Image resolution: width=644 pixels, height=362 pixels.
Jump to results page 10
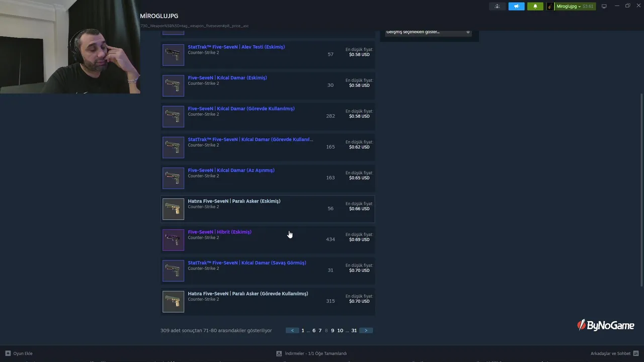click(340, 330)
